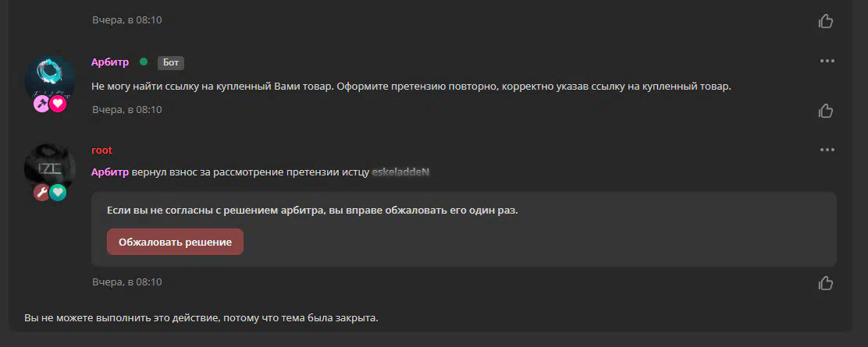Click Арбитр mention in root's message
The height and width of the screenshot is (347, 868).
(110, 172)
